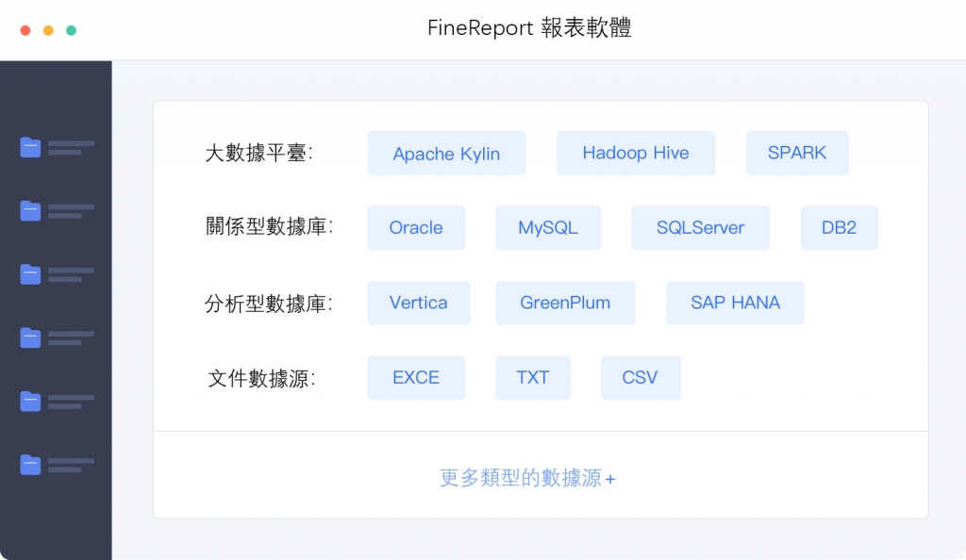Click the fourth sidebar folder icon
The image size is (966, 560).
[x=30, y=338]
